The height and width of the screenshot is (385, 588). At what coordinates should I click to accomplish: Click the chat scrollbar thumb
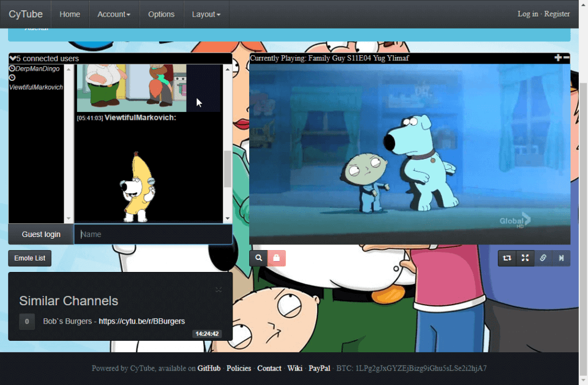227,169
